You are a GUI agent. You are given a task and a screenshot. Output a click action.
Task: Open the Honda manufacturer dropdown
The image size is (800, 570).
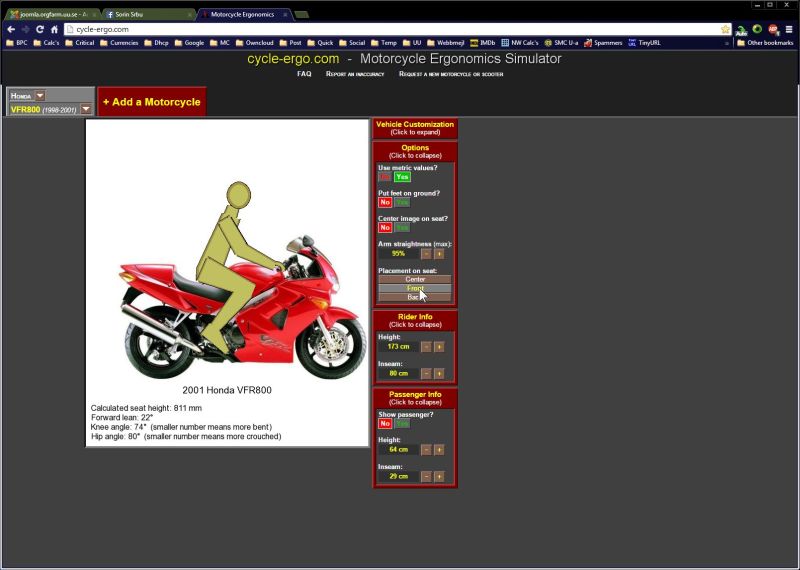pos(40,95)
